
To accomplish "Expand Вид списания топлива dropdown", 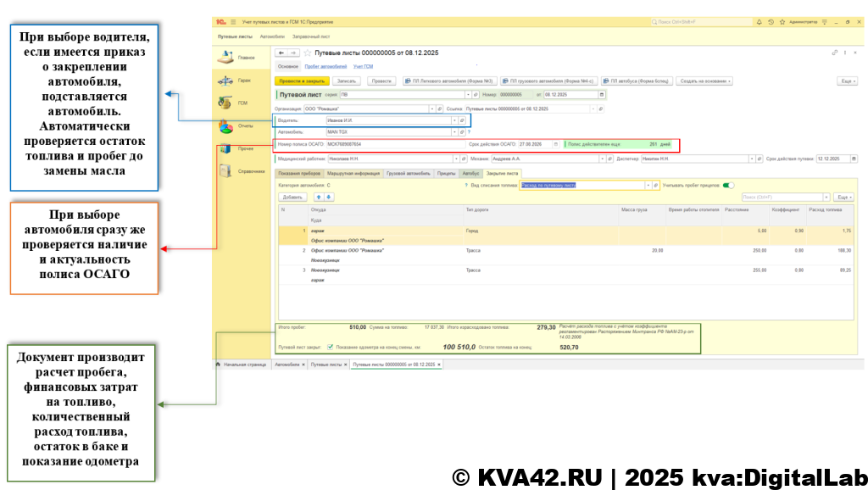I will pos(648,185).
